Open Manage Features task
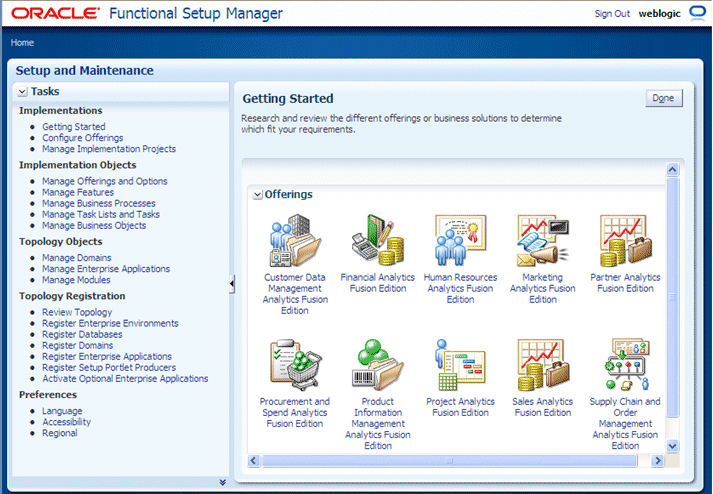The height and width of the screenshot is (494, 713). (x=78, y=192)
